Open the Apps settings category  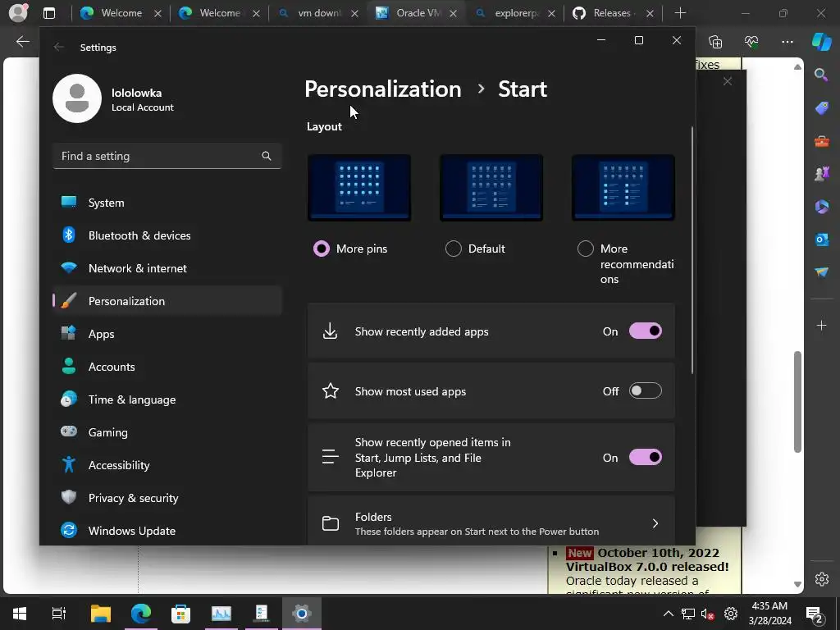167,334
